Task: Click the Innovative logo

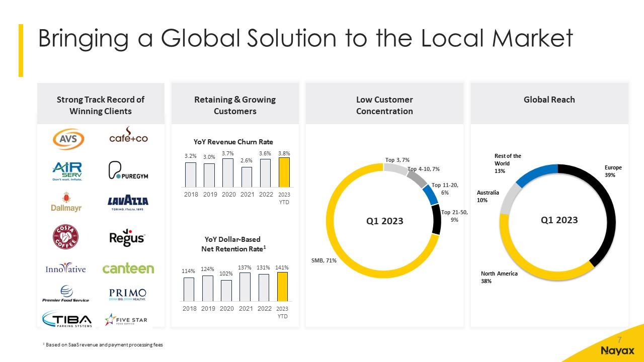Action: tap(65, 268)
